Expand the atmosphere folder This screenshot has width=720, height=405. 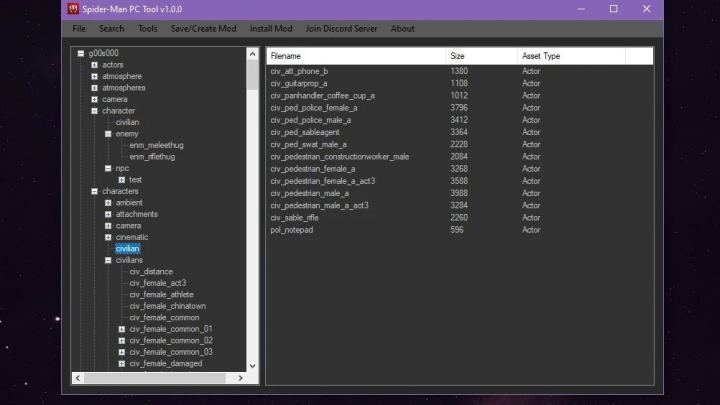click(x=95, y=76)
